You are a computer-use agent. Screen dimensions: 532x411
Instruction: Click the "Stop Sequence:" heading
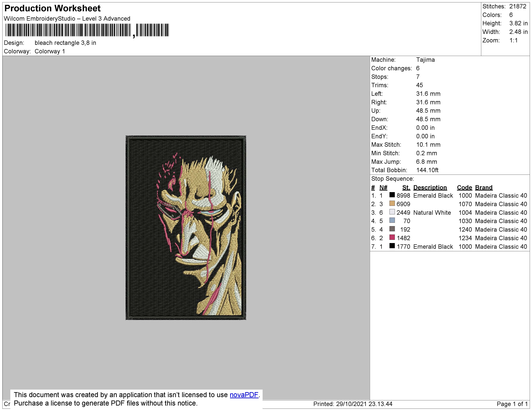(392, 179)
